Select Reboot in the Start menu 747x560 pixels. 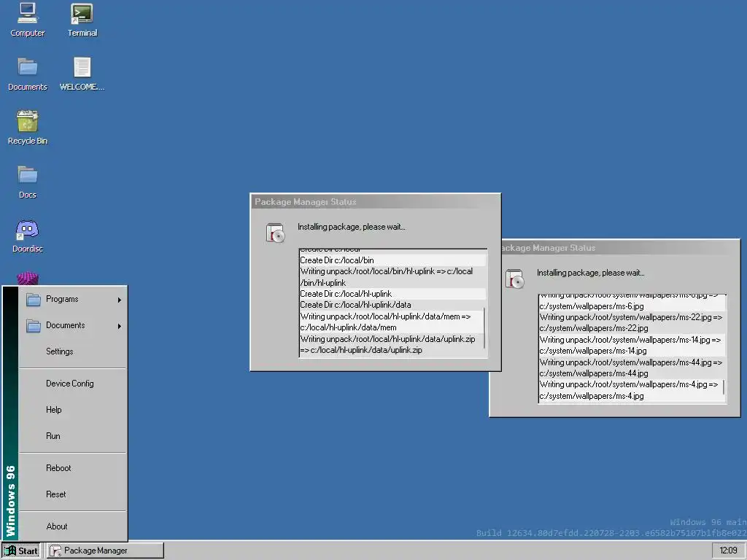tap(73, 468)
